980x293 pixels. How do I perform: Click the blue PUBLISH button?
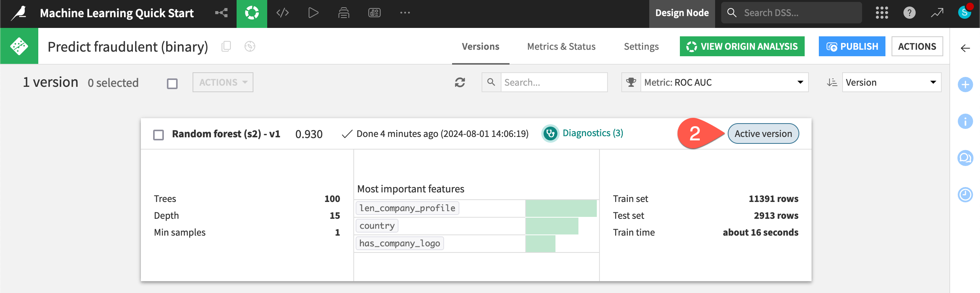pyautogui.click(x=852, y=47)
